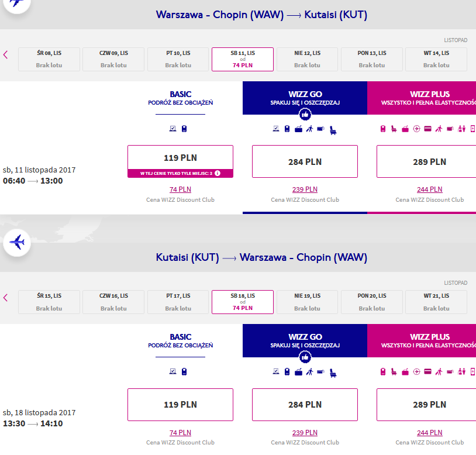Choose return WIZZ GO fare 284 PLN
Image resolution: width=476 pixels, height=455 pixels.
point(305,405)
